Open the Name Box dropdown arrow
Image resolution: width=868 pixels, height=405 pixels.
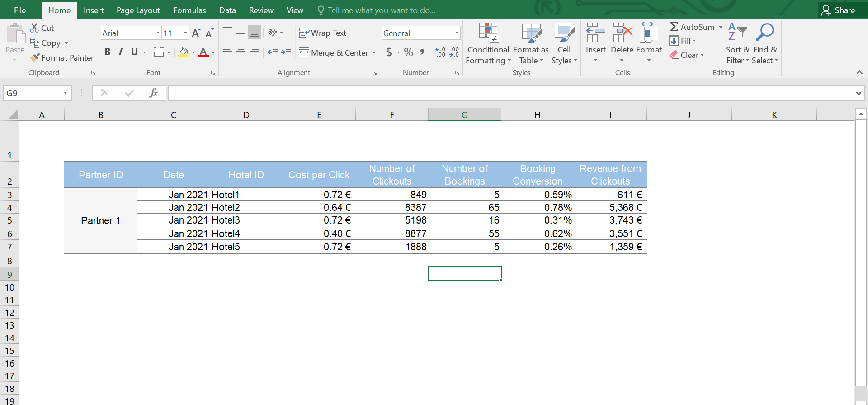65,93
